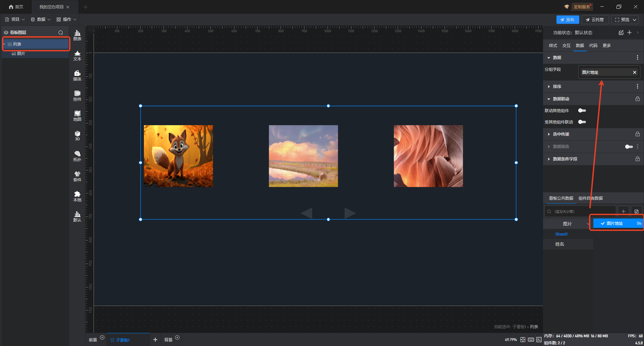Search the 看板图层 layer panel
The width and height of the screenshot is (644, 346).
(61, 33)
